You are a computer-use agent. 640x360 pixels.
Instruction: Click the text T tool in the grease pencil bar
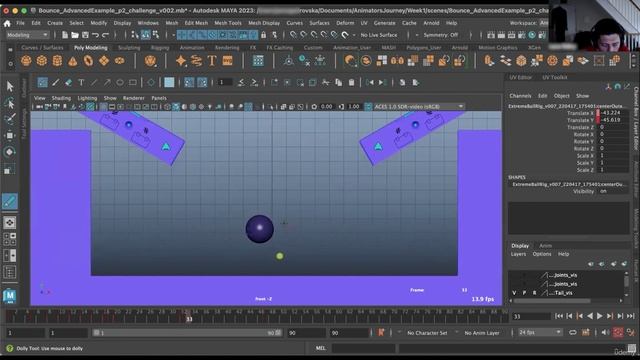tap(81, 83)
